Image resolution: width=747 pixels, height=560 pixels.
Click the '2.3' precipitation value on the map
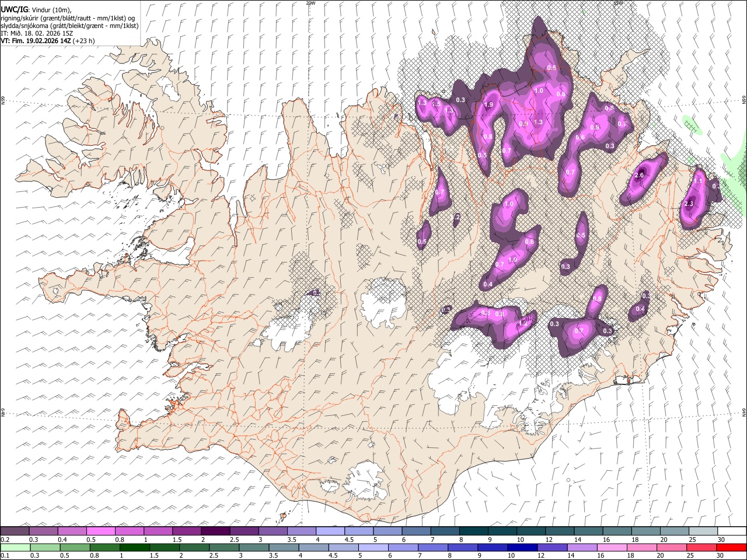(689, 204)
